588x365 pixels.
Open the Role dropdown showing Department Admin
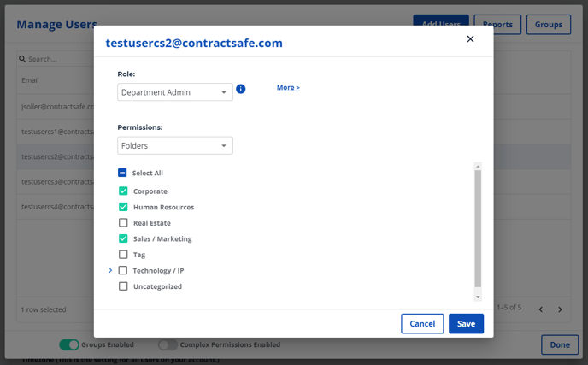click(175, 92)
